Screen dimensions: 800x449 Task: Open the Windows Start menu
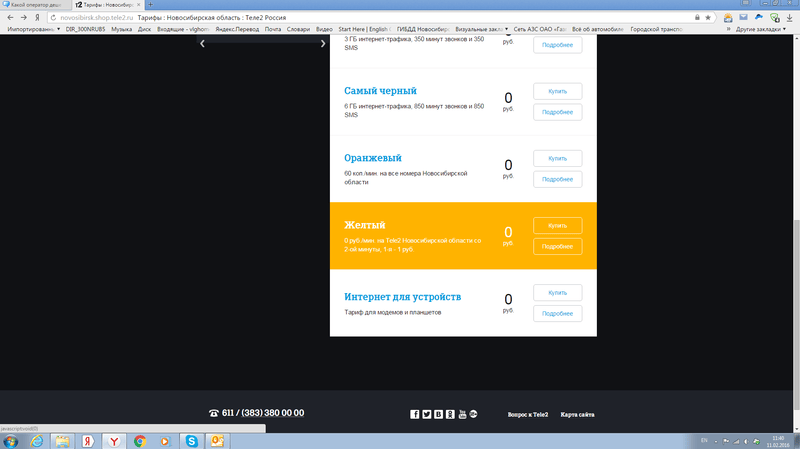[10, 441]
